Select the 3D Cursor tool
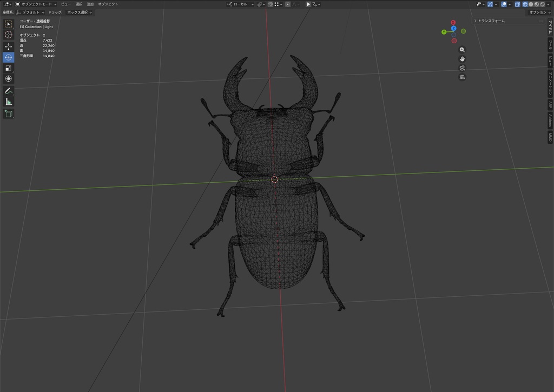Screen dimensions: 554x392 point(9,35)
